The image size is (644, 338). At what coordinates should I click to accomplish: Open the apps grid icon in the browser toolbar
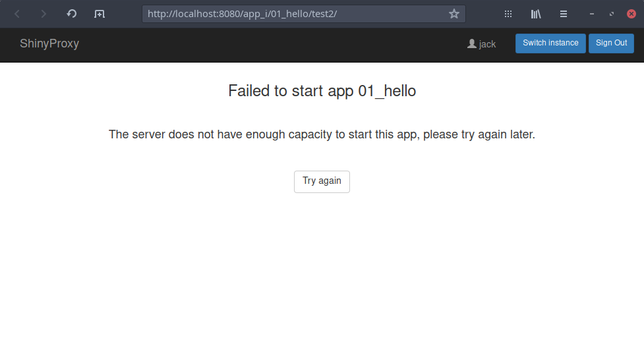(x=508, y=14)
